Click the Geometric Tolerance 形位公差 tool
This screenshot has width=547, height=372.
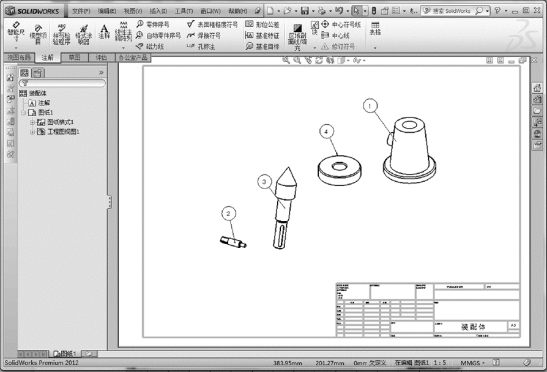pos(262,24)
